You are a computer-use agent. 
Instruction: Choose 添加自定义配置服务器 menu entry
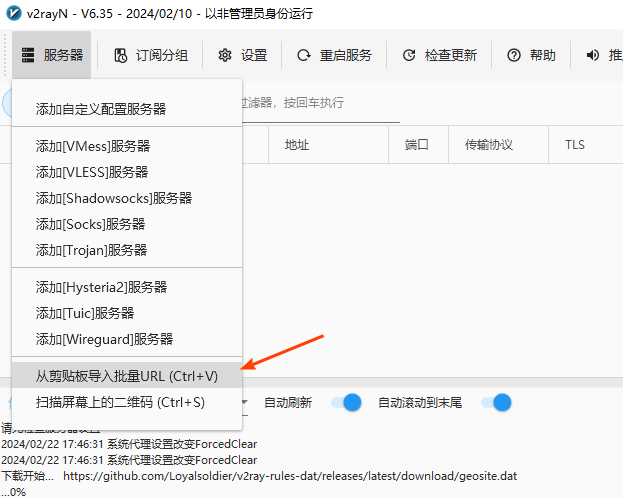coord(101,108)
